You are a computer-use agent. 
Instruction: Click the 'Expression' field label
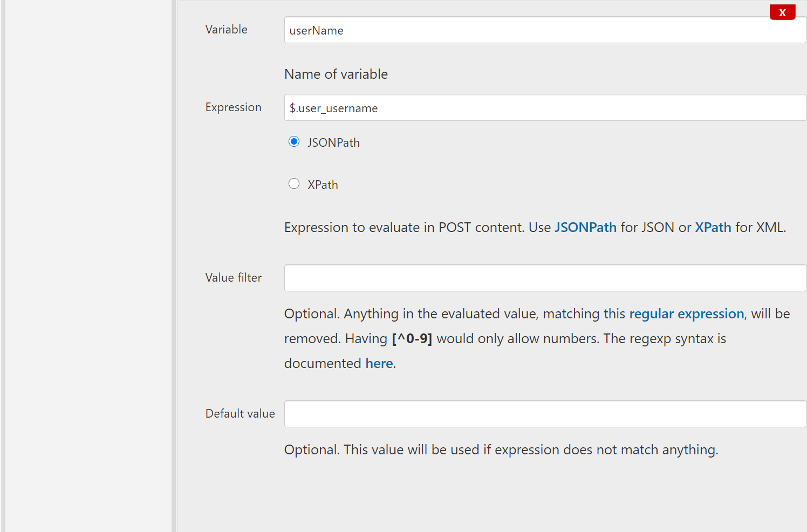(234, 107)
